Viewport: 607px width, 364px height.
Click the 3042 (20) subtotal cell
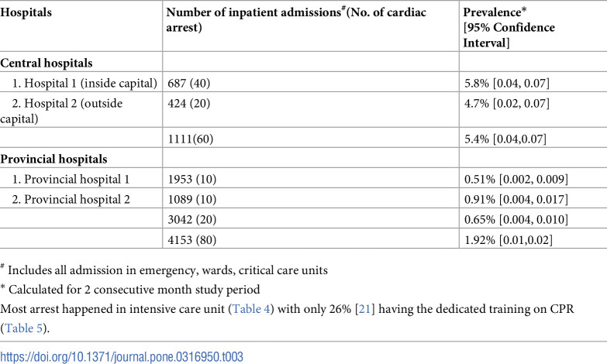pyautogui.click(x=193, y=217)
